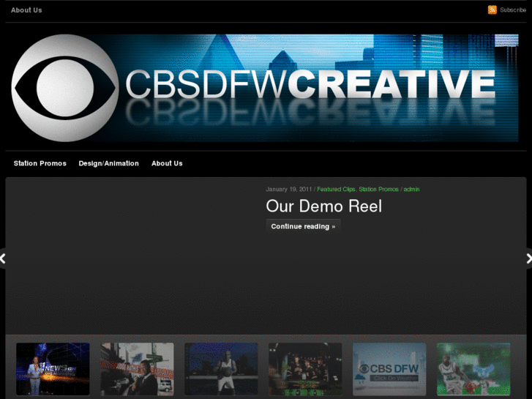Go to previous slide with left arrow
The width and height of the screenshot is (532, 399).
tap(3, 258)
